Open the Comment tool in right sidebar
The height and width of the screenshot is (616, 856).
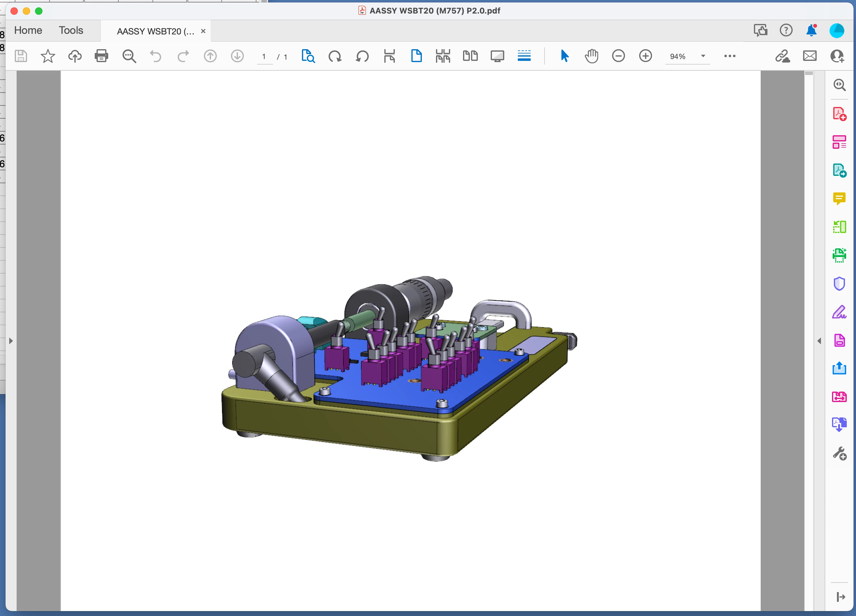coord(839,199)
